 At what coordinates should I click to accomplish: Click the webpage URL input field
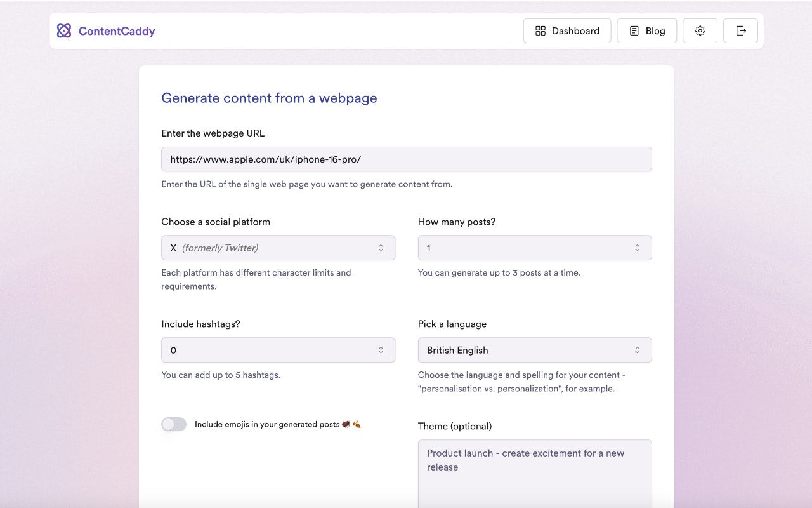(x=406, y=159)
